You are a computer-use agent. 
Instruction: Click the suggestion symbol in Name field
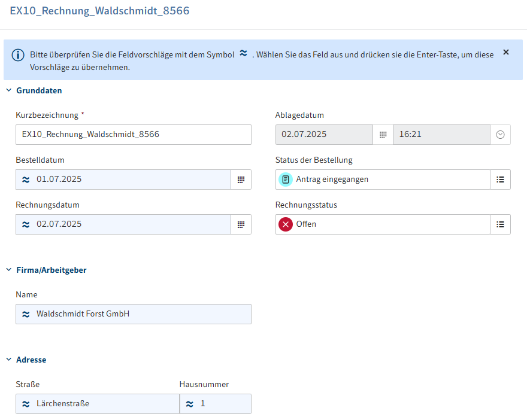pos(26,314)
